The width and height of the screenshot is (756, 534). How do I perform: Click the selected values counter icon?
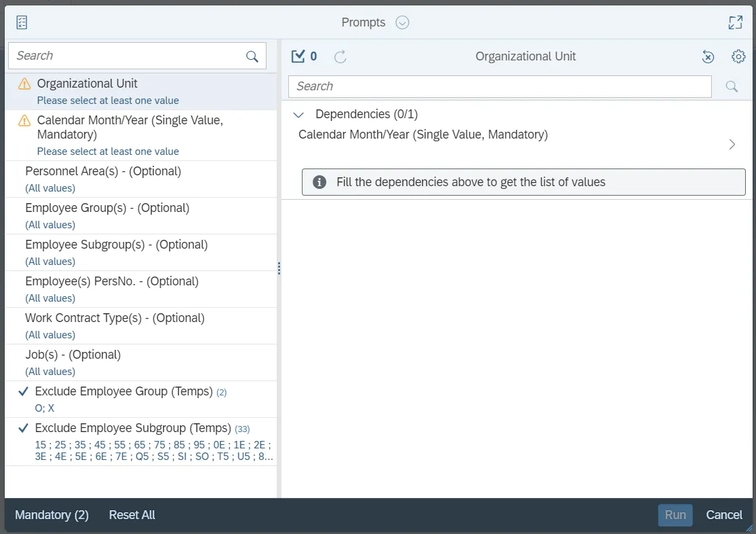[x=298, y=56]
